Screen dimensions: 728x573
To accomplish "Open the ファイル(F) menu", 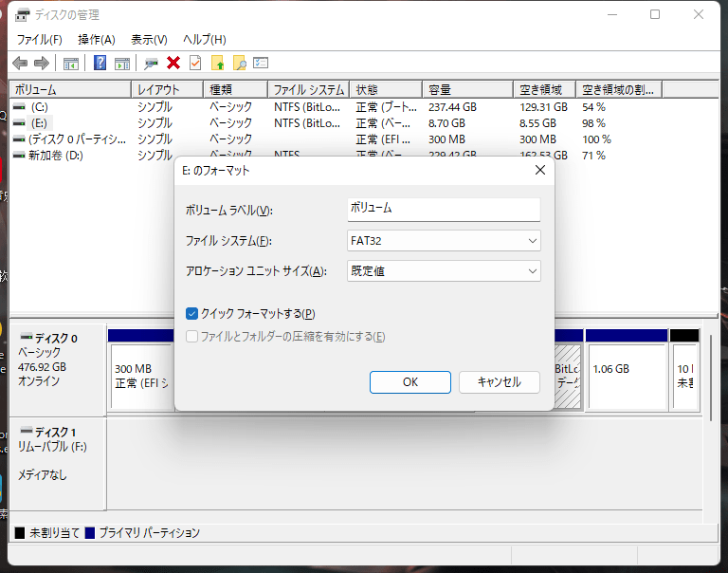I will tap(40, 40).
